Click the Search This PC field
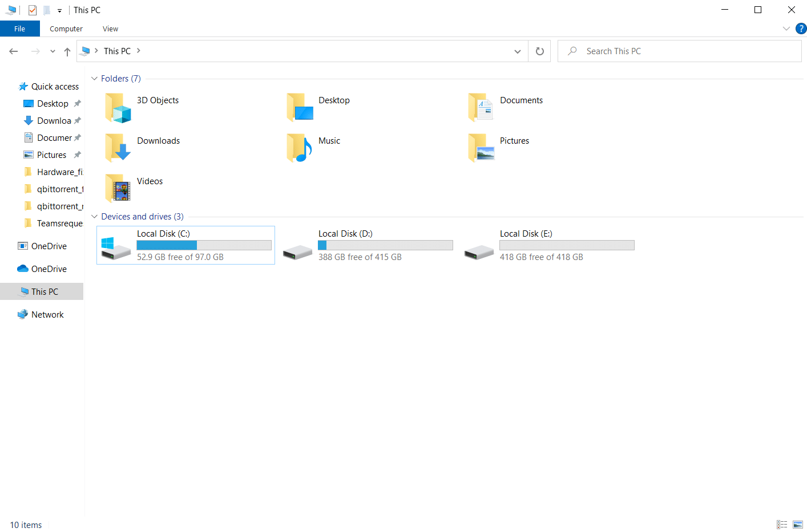 [680, 51]
